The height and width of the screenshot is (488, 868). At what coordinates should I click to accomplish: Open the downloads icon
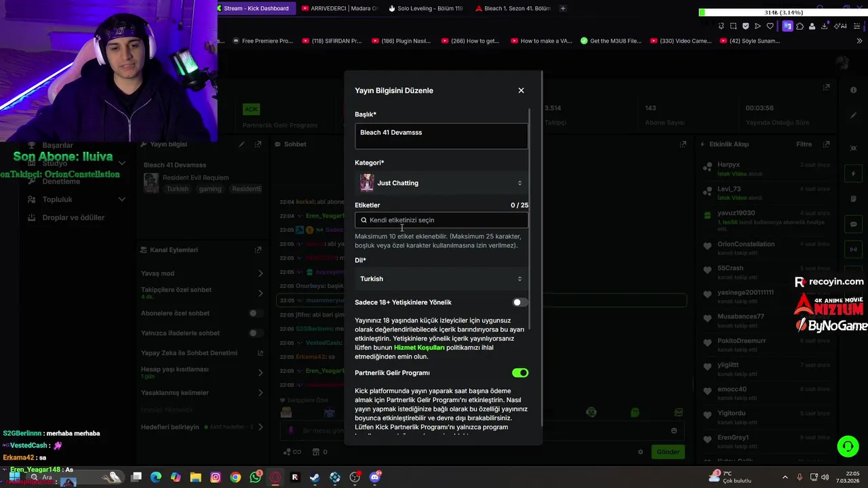[824, 26]
